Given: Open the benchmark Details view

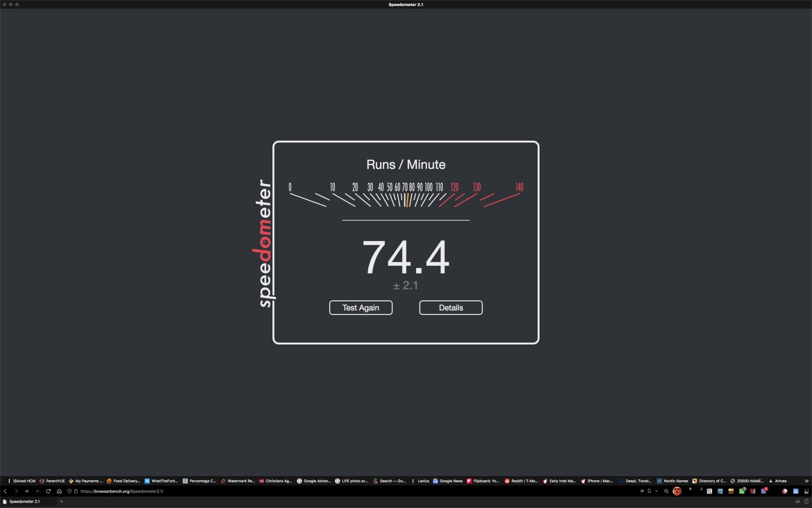Looking at the screenshot, I should pyautogui.click(x=451, y=308).
